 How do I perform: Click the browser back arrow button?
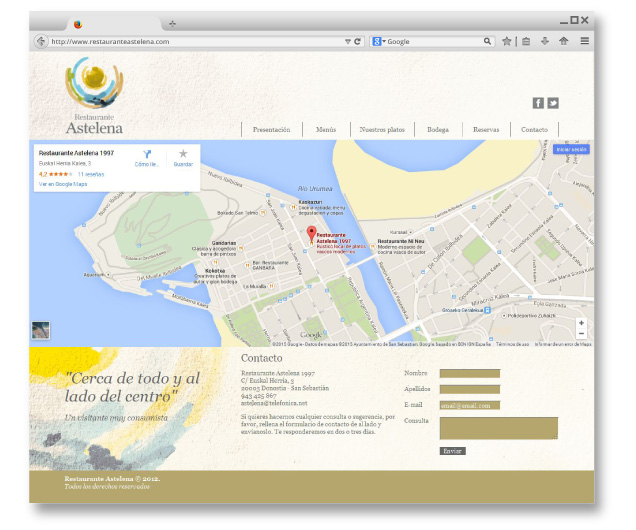(x=41, y=41)
